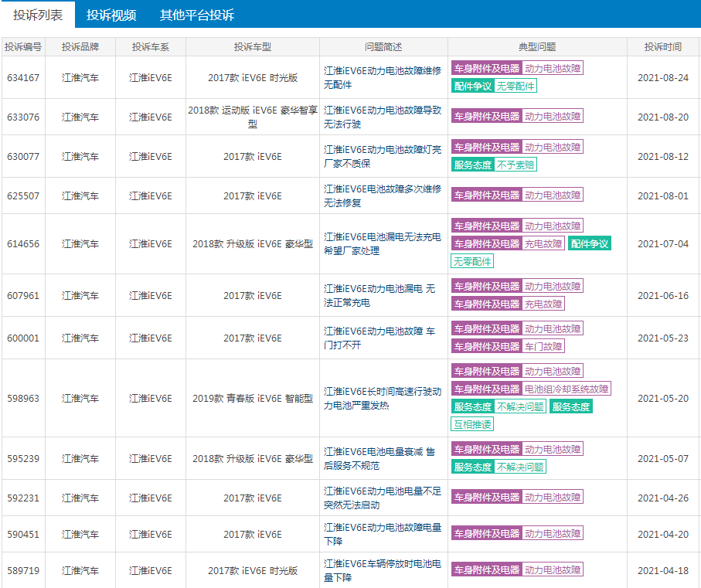Open complaint link 江淮iEV6E动力电池故障维修无配件
Viewport: 701px width, 588px height.
(x=383, y=77)
